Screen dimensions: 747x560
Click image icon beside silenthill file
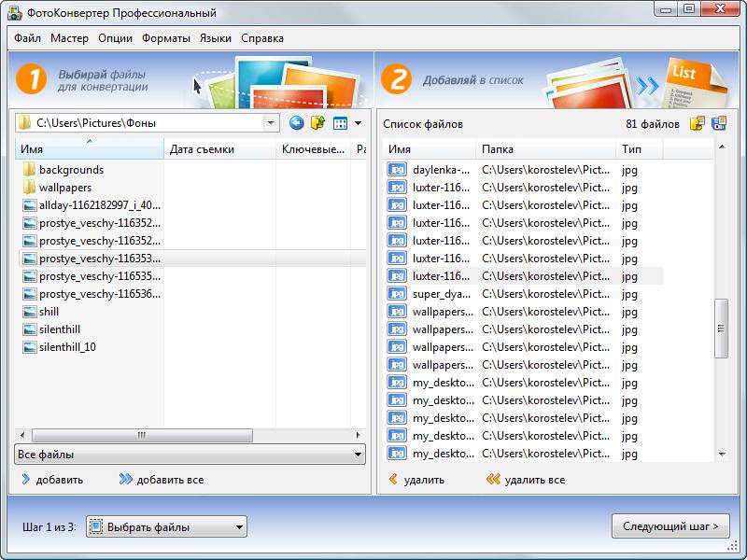click(30, 329)
